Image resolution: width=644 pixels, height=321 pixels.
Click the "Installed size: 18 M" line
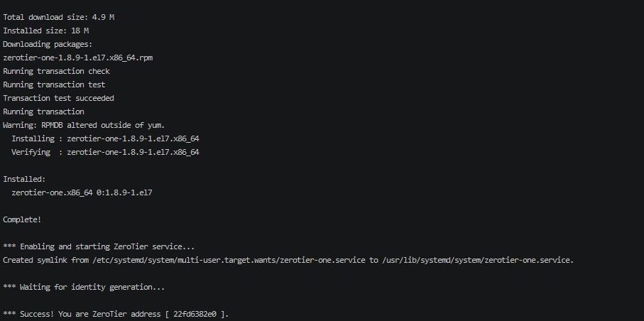[46, 31]
